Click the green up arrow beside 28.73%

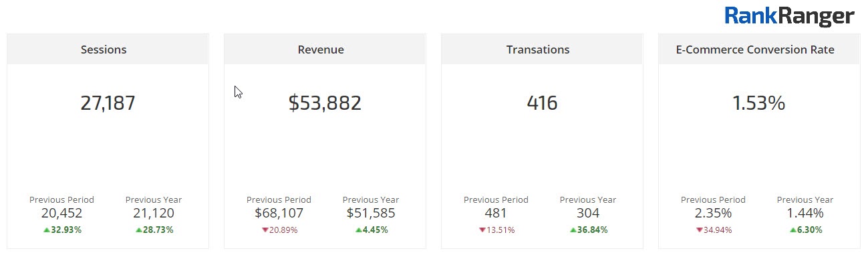pos(138,230)
